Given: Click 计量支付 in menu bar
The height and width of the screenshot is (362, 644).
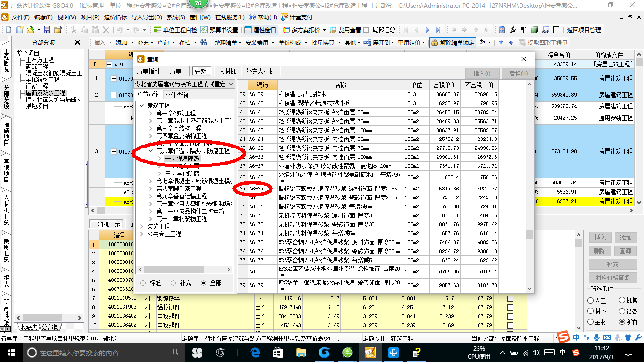Looking at the screenshot, I should coord(297,17).
